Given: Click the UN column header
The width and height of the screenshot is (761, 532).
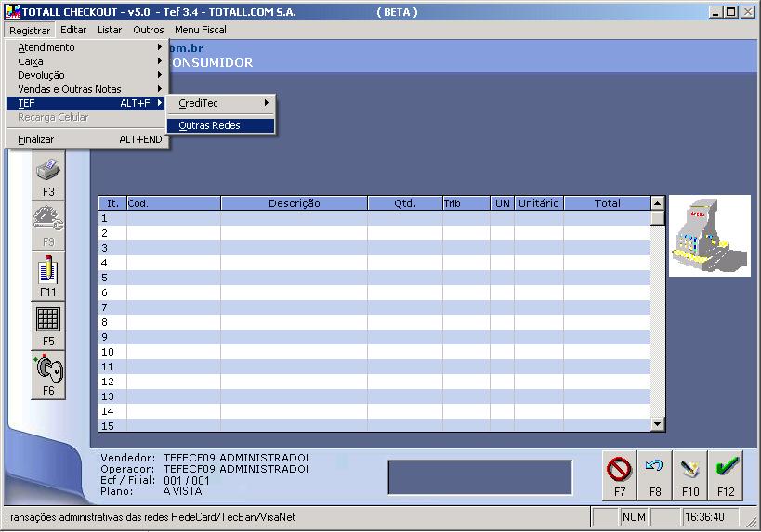Looking at the screenshot, I should 503,203.
